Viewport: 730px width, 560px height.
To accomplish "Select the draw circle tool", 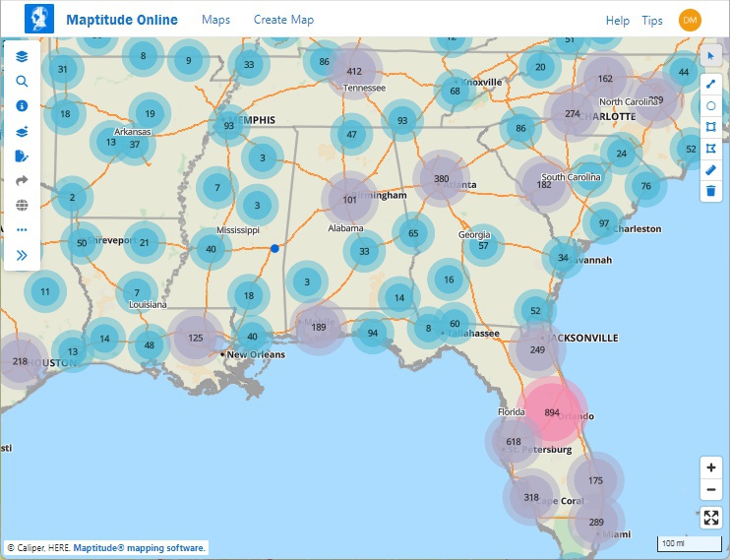I will [711, 105].
